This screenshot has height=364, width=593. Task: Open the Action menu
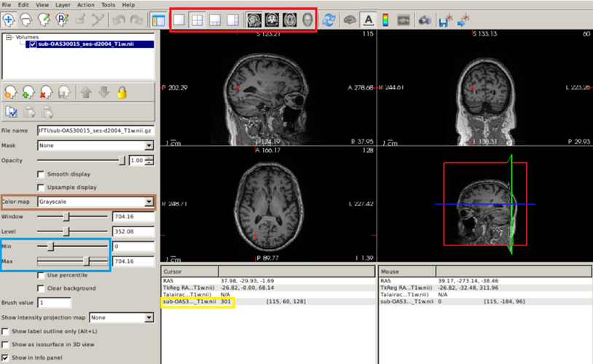coord(86,5)
